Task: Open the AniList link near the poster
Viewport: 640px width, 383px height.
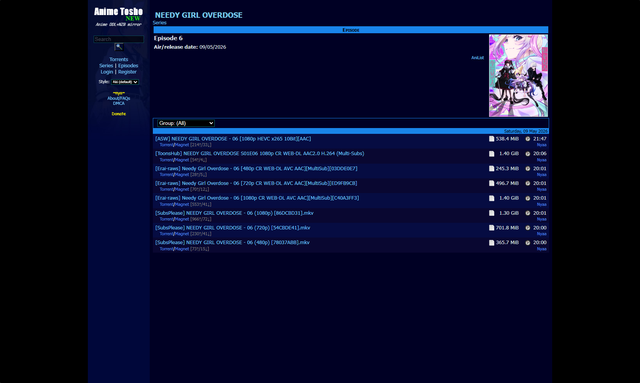Action: [x=477, y=58]
